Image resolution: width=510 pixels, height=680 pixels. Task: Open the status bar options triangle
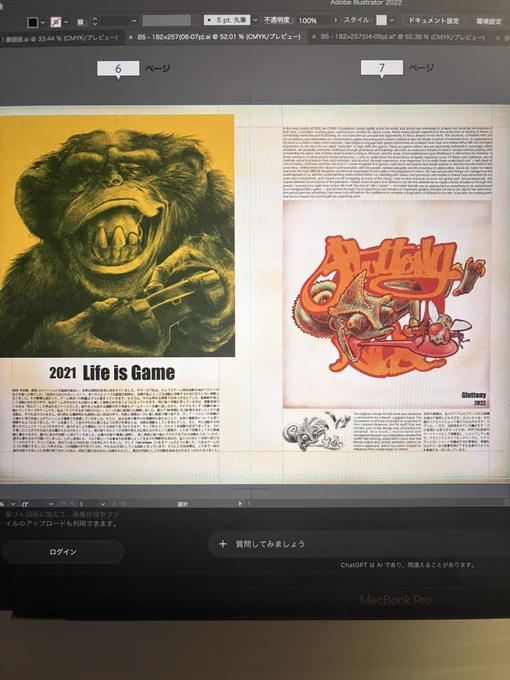(240, 503)
